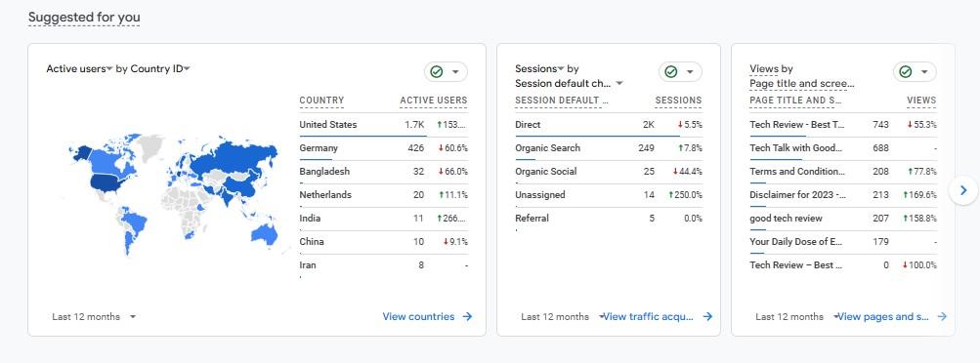The height and width of the screenshot is (363, 980).
Task: Click the next arrow to show more cards
Action: [x=963, y=190]
